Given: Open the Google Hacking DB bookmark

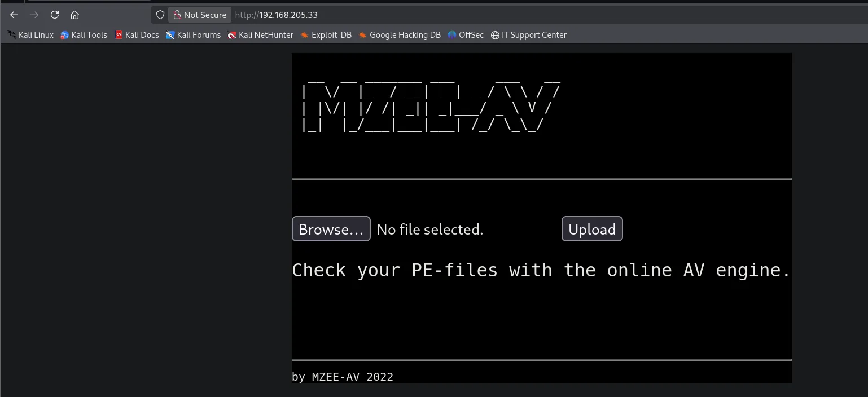Looking at the screenshot, I should pos(400,35).
